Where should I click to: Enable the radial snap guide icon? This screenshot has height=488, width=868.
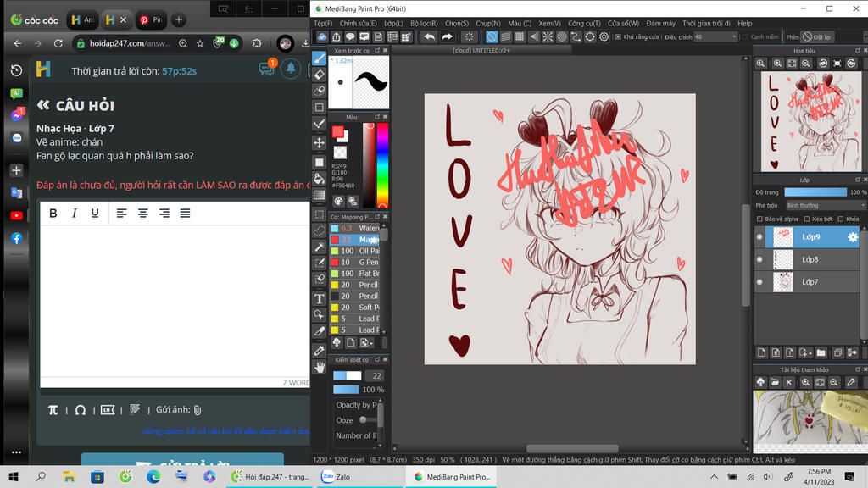pos(548,37)
